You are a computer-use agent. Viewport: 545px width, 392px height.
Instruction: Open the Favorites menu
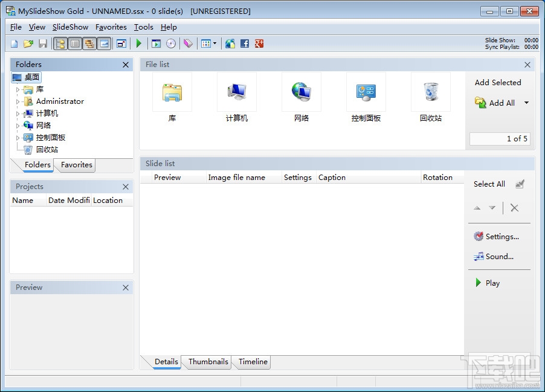point(111,27)
